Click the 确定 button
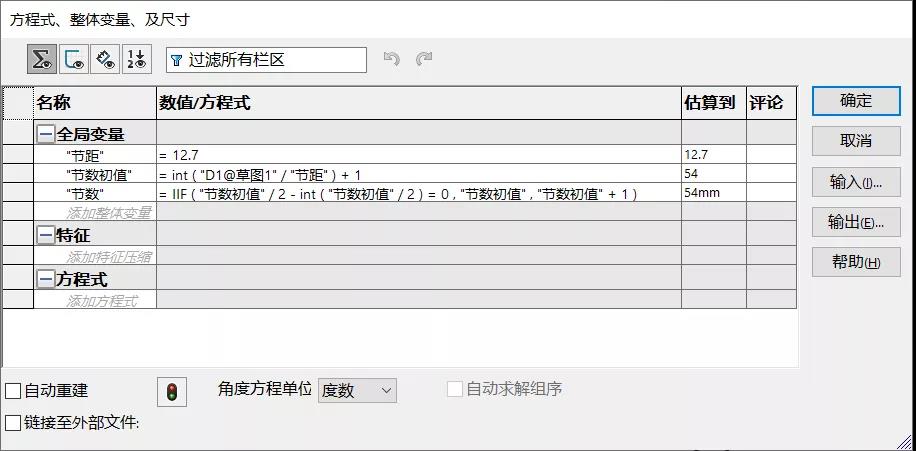The image size is (916, 451). 856,101
